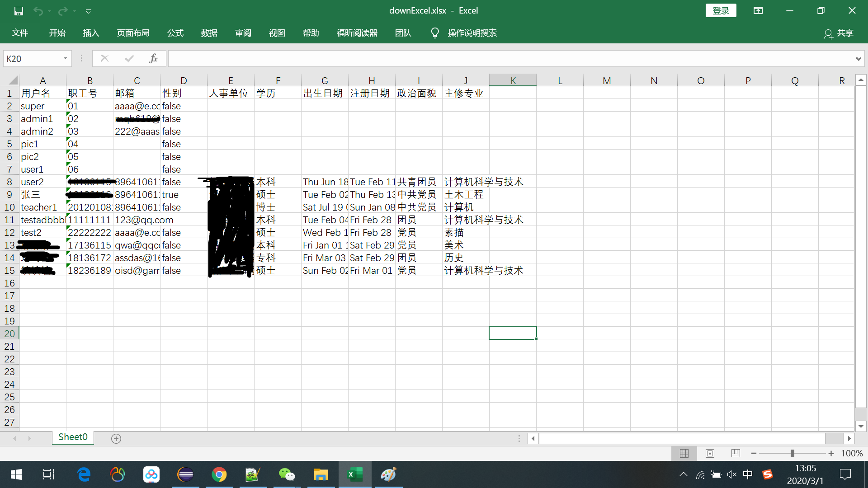Click horizontal scroll right arrow
This screenshot has height=488, width=868.
[849, 438]
